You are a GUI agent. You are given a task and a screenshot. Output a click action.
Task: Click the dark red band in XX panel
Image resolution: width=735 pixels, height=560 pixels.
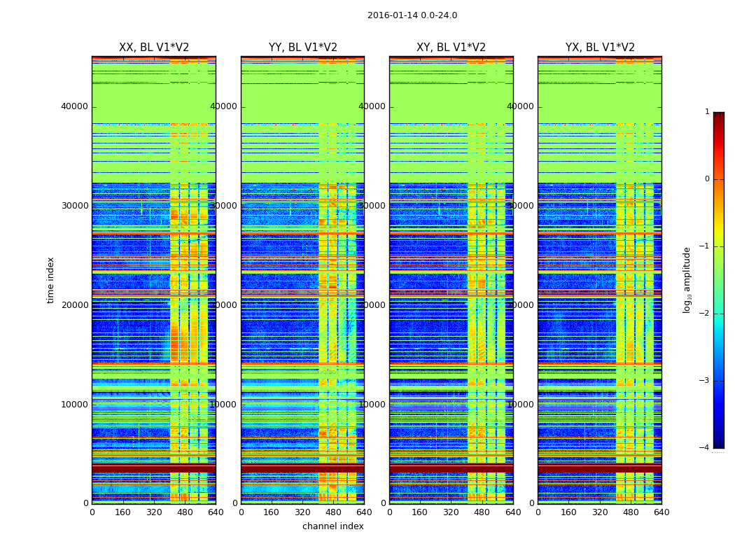pyautogui.click(x=154, y=468)
